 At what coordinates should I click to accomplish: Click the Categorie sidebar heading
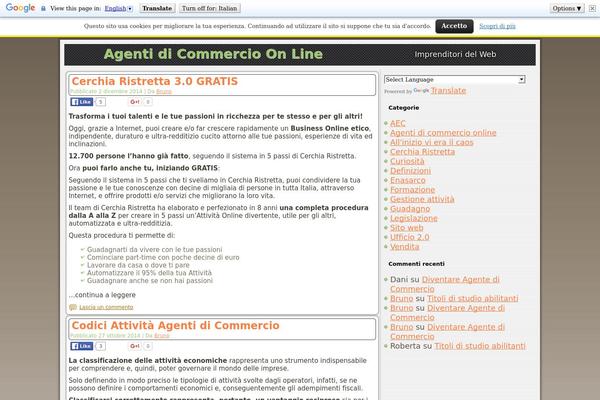tap(403, 108)
